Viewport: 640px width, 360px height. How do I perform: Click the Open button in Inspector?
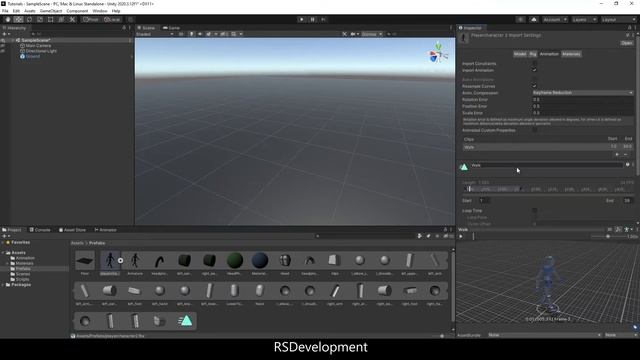tap(627, 43)
